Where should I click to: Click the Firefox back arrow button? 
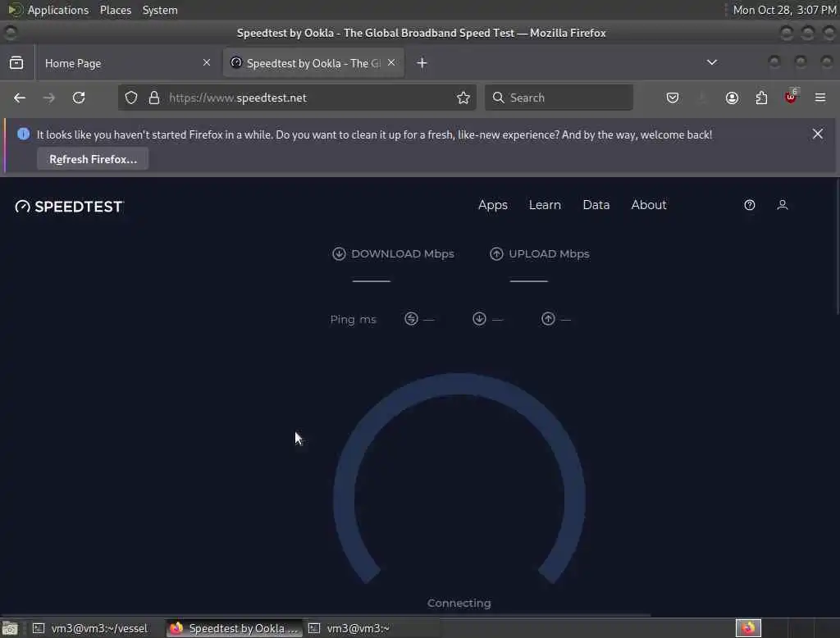pos(20,98)
